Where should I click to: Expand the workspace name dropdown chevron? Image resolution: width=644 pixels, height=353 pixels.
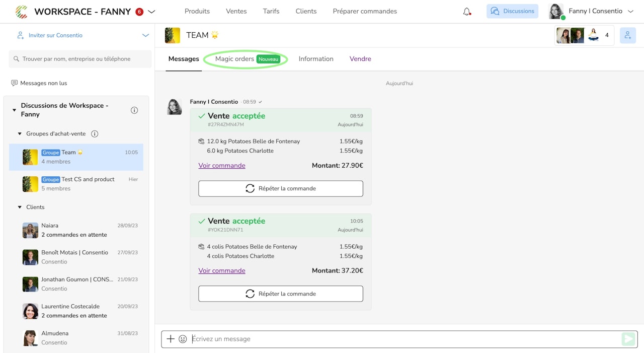(x=151, y=12)
